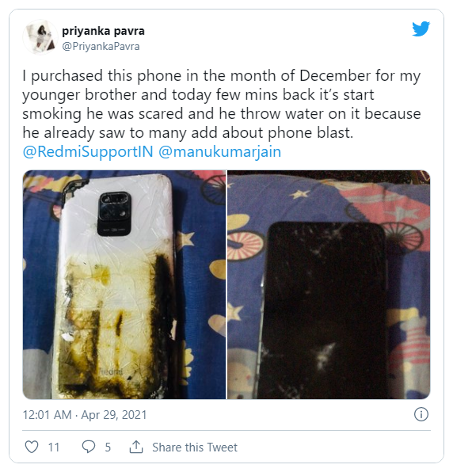Click the 5 replies count
The image size is (453, 476).
click(x=108, y=447)
